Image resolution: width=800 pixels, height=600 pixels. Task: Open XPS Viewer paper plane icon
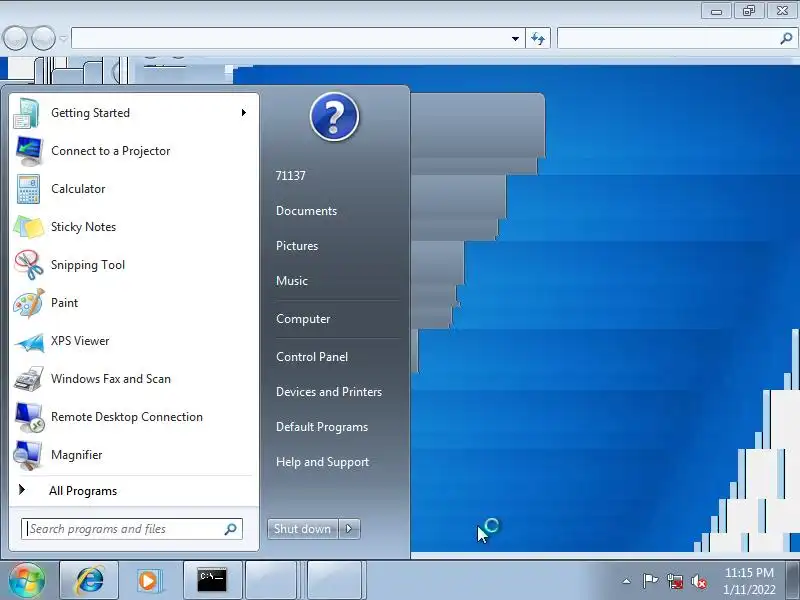click(29, 341)
